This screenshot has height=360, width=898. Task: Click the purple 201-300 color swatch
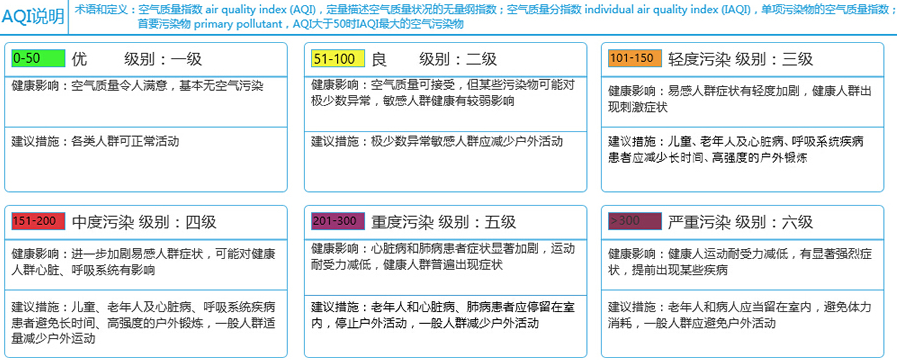pyautogui.click(x=338, y=221)
